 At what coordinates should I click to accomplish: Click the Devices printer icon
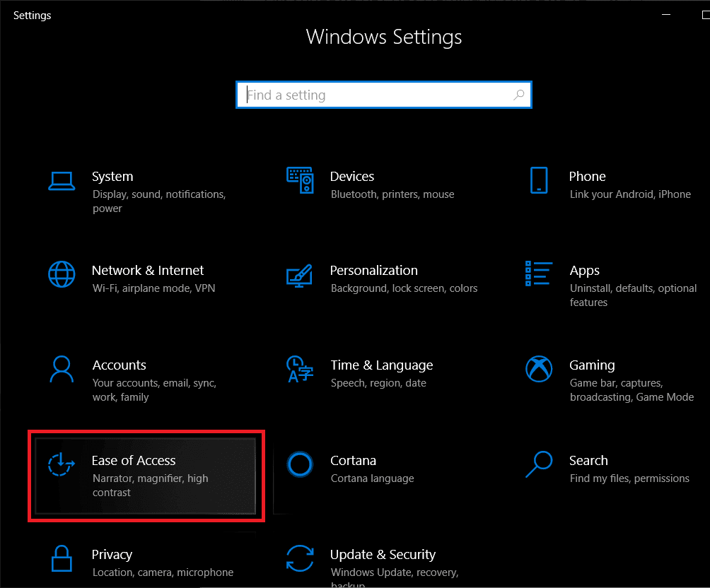click(300, 180)
